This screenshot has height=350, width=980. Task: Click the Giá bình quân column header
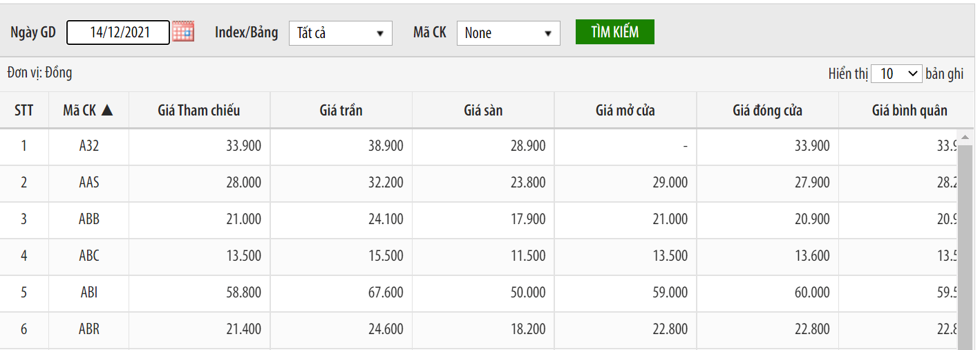[910, 110]
